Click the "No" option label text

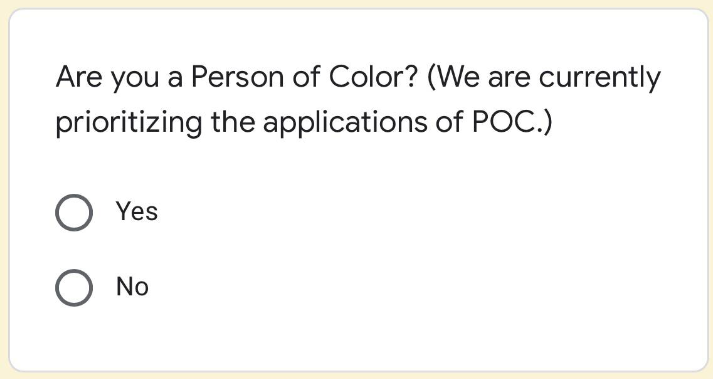(x=132, y=287)
